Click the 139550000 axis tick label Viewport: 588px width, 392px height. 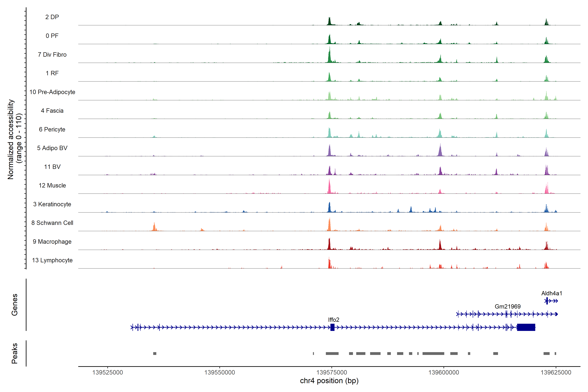[x=220, y=373]
